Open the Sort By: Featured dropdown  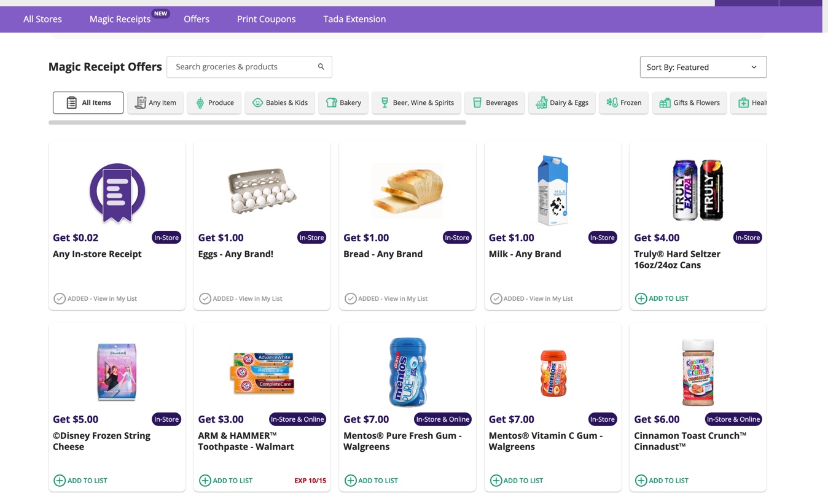coord(702,66)
